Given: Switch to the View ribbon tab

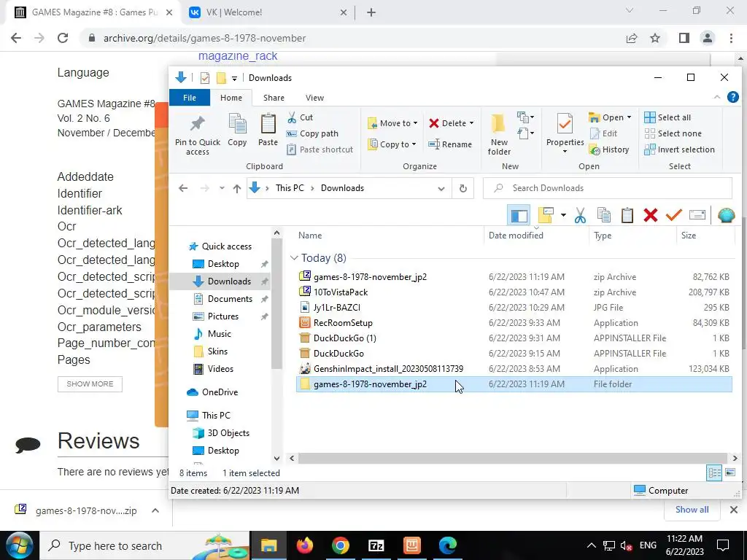Looking at the screenshot, I should click(x=314, y=98).
